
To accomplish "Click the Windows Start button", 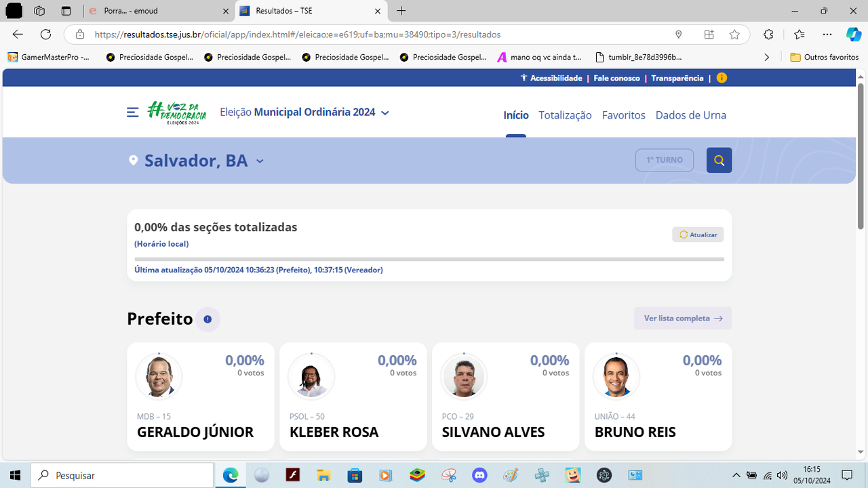I will coord(15,475).
